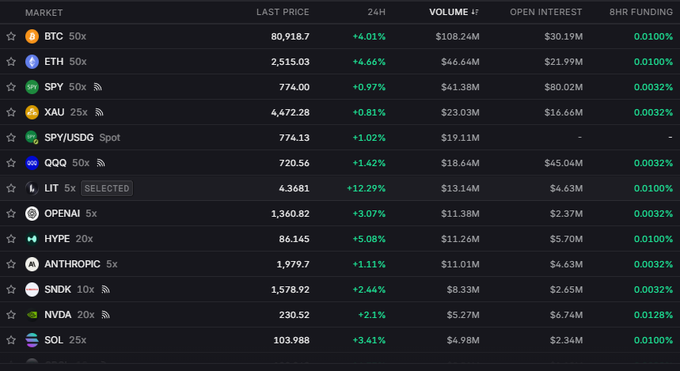Click OPENAI last price 1,360.82
The image size is (680, 371).
290,213
